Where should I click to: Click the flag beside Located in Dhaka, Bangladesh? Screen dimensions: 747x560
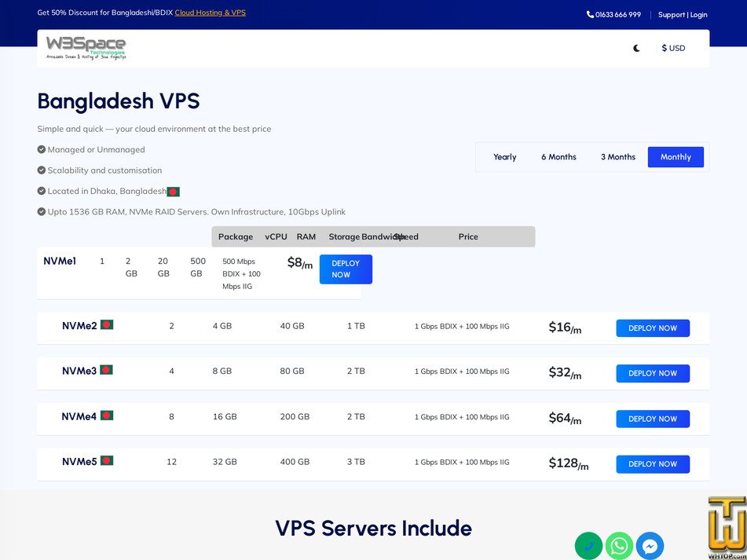(174, 192)
